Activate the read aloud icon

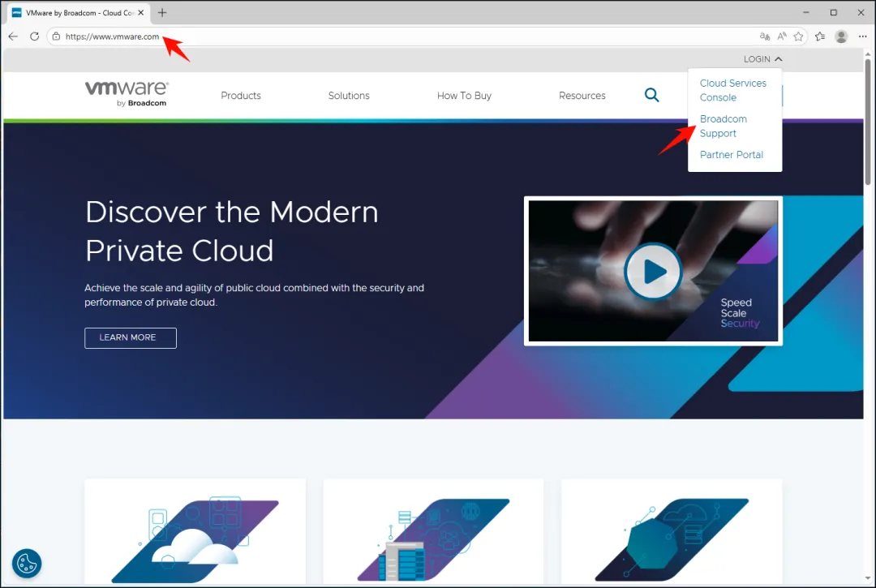(782, 36)
